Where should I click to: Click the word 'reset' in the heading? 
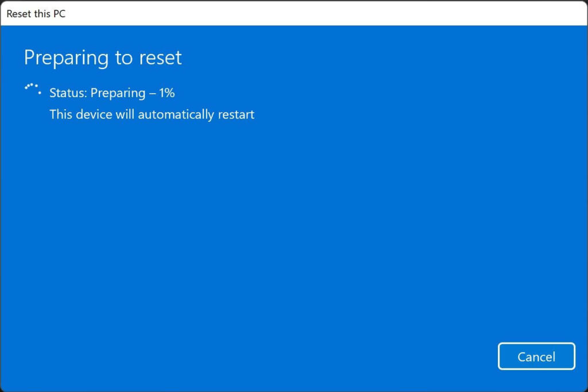point(161,58)
